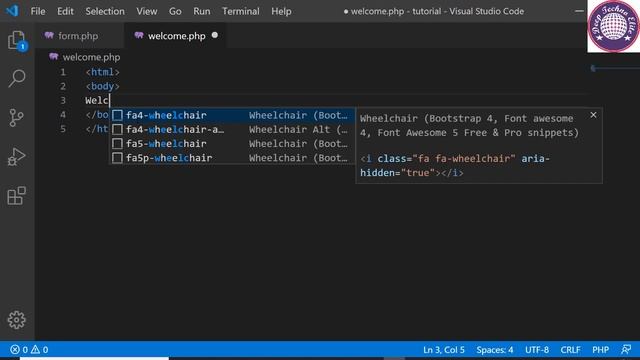Open the Edit menu
Image resolution: width=640 pixels, height=360 pixels.
tap(65, 11)
